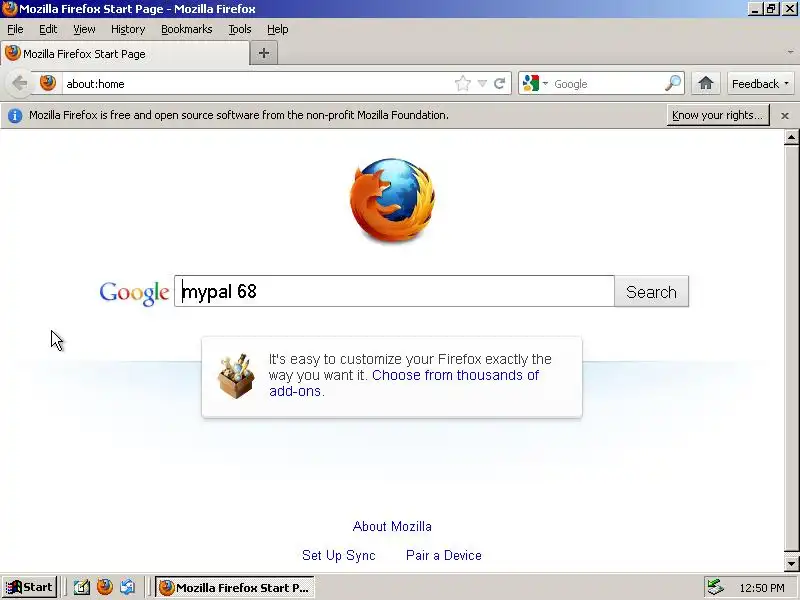Viewport: 800px width, 600px height.
Task: Click the Search button
Action: coord(652,292)
